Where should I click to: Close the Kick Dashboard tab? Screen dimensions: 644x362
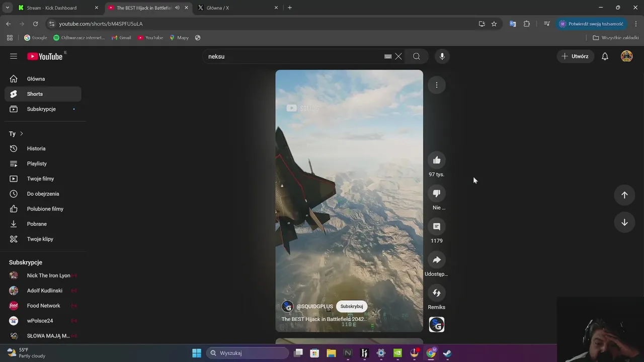[97, 8]
